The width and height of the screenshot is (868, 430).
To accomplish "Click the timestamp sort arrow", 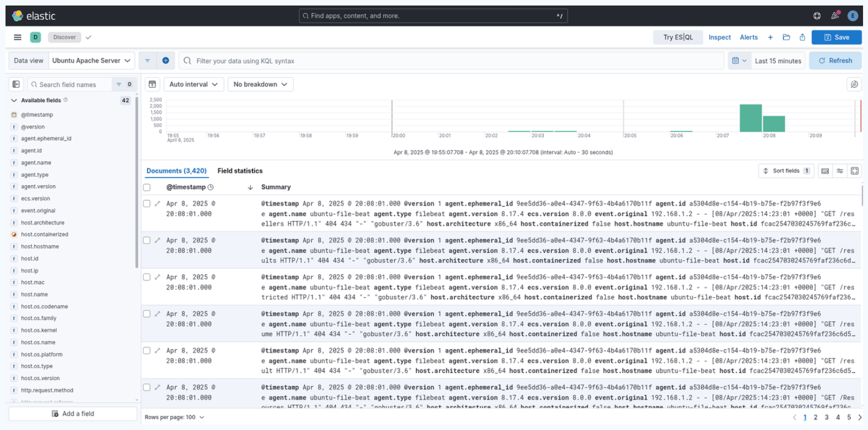I will (x=250, y=187).
